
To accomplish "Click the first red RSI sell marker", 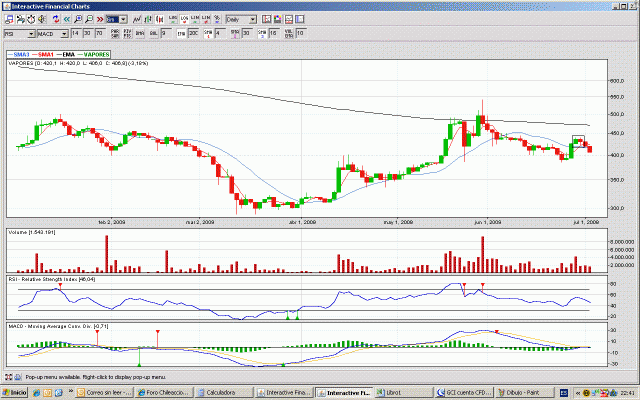I will tap(60, 287).
